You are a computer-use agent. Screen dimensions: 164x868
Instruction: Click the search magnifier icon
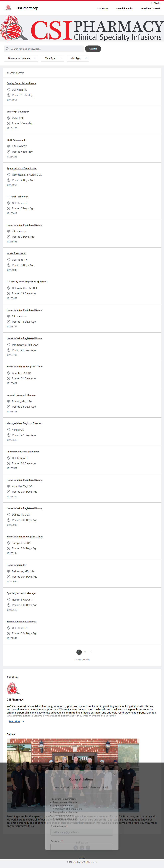pos(7,49)
